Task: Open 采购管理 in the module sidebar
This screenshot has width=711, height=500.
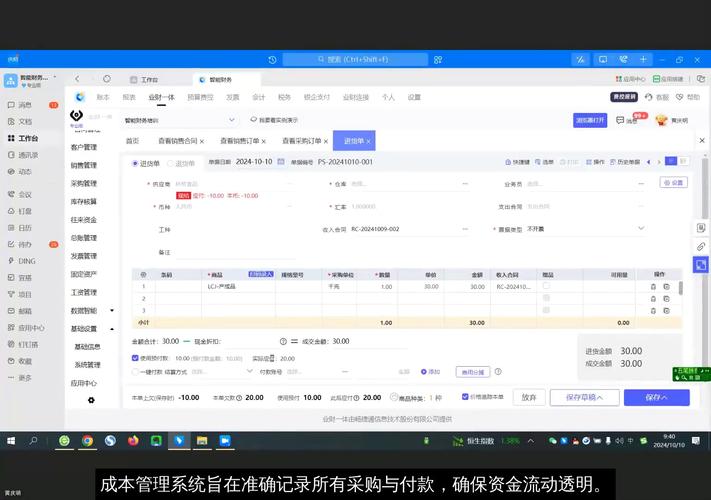Action: point(84,183)
